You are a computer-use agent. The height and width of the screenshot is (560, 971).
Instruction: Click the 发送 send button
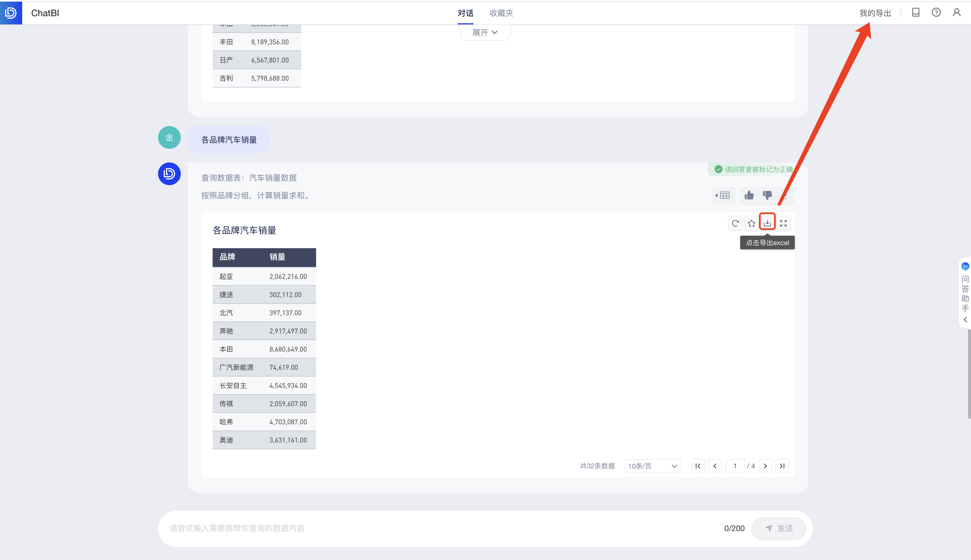(x=779, y=528)
